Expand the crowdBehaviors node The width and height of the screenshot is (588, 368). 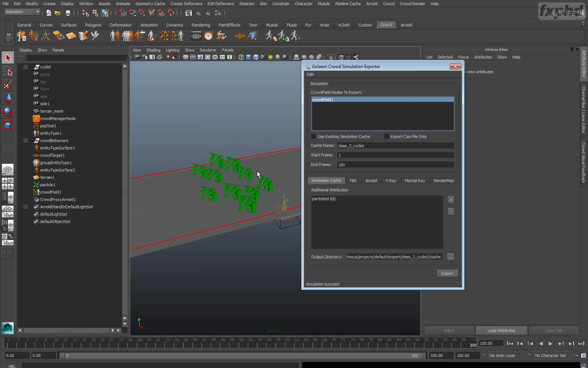point(26,141)
